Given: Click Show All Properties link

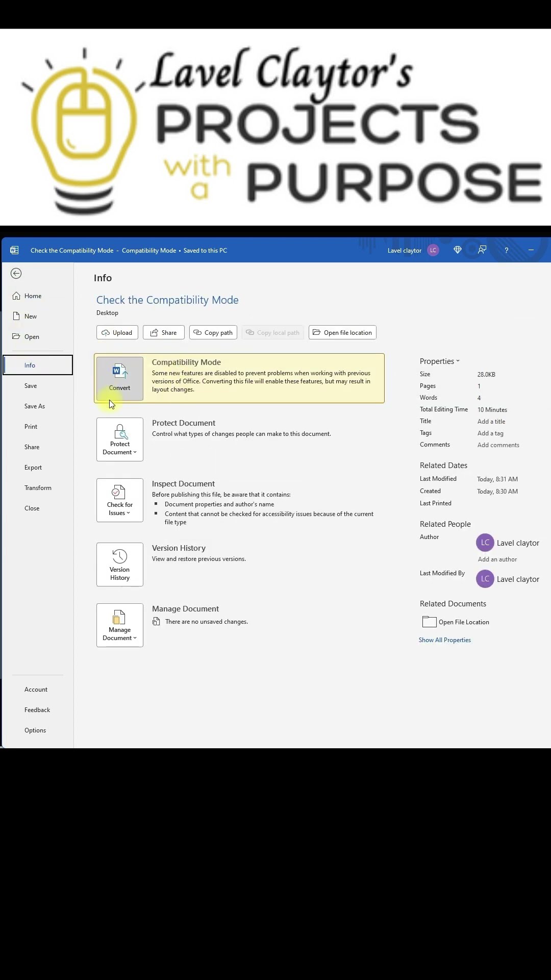Looking at the screenshot, I should [x=445, y=640].
